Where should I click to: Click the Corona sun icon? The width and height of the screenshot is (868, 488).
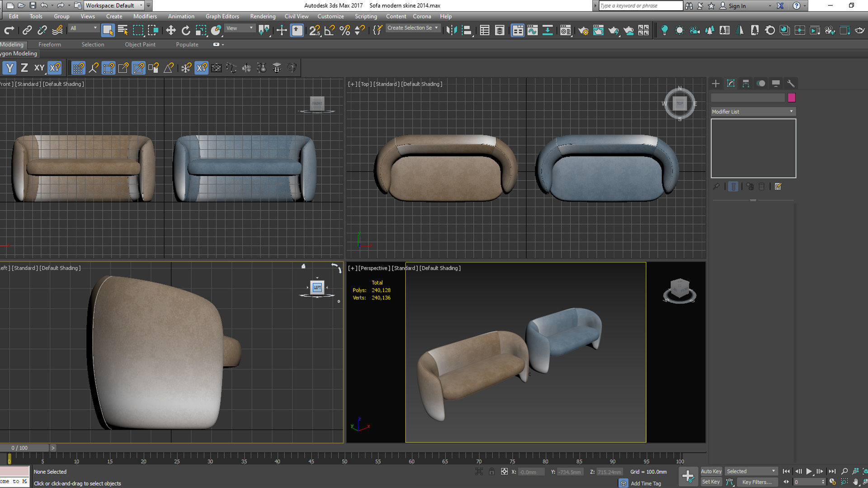679,30
